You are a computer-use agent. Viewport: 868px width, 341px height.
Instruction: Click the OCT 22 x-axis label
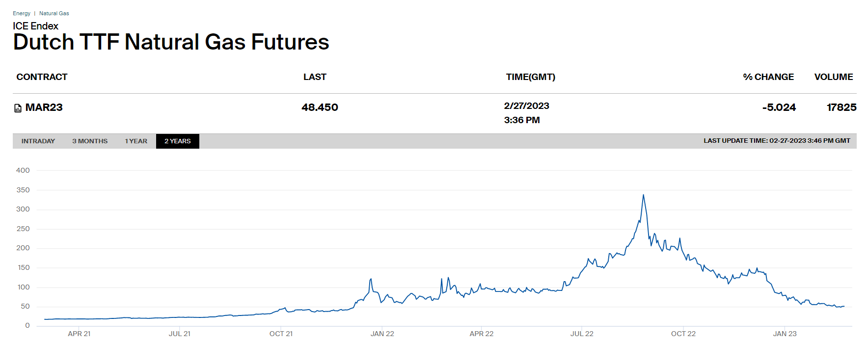coord(683,334)
